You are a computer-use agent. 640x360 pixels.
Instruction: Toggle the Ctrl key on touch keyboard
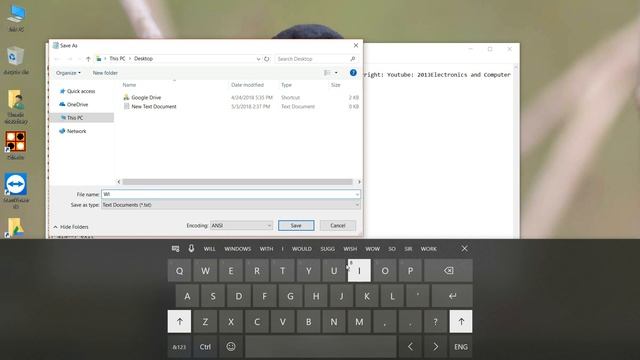pyautogui.click(x=205, y=347)
